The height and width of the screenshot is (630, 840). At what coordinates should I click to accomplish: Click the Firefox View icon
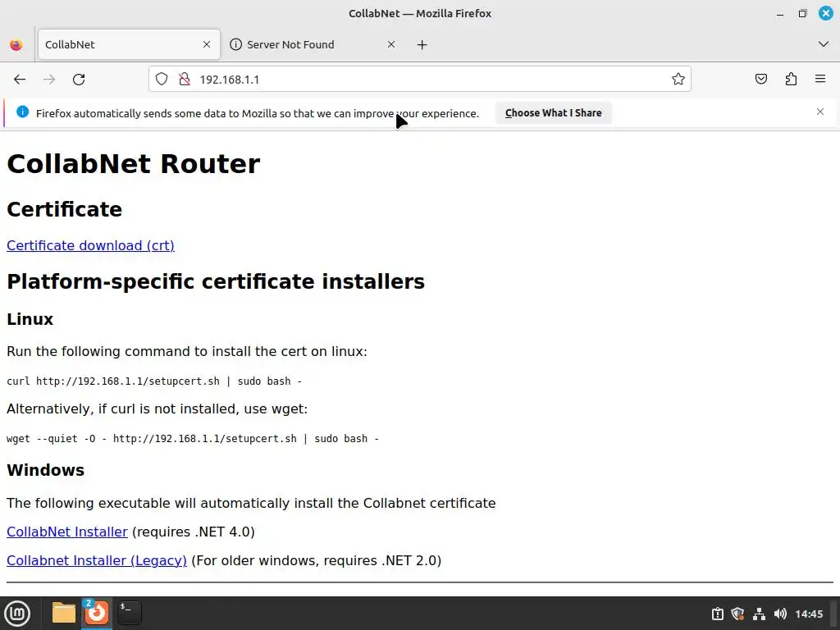(16, 44)
